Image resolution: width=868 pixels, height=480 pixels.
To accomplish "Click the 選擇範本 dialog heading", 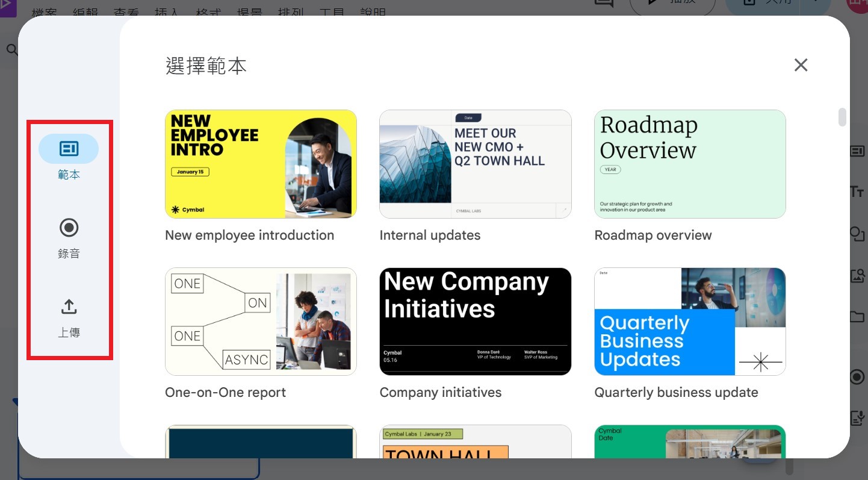I will [x=206, y=66].
